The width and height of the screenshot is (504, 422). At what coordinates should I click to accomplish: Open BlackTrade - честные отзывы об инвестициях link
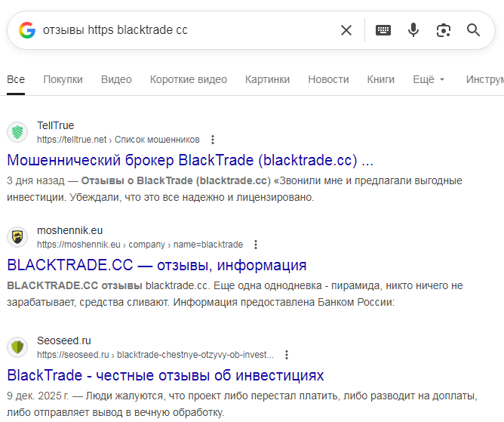point(165,375)
